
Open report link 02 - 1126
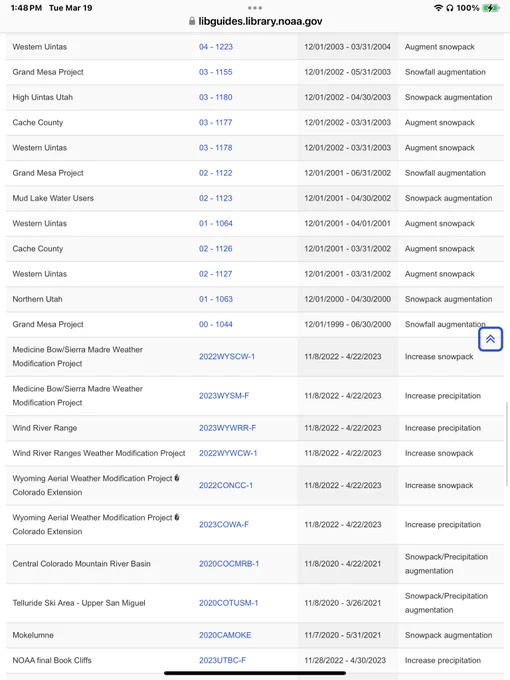216,248
